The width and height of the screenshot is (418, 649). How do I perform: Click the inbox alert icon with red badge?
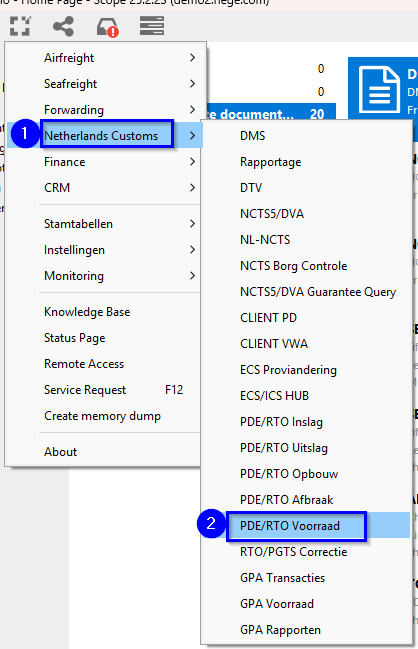[108, 27]
